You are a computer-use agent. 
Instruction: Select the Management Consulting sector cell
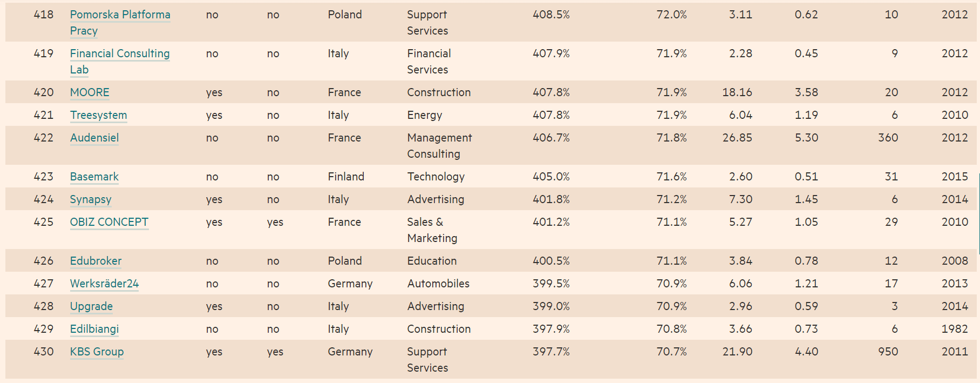click(x=439, y=146)
